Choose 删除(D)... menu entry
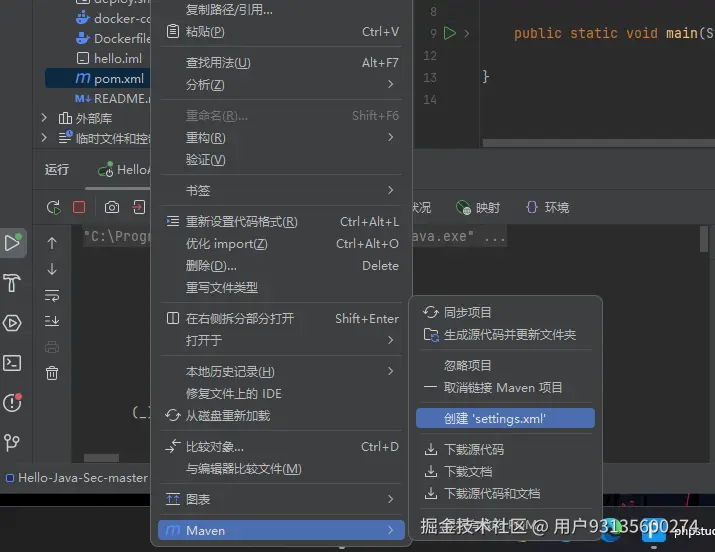This screenshot has height=552, width=715. click(281, 266)
